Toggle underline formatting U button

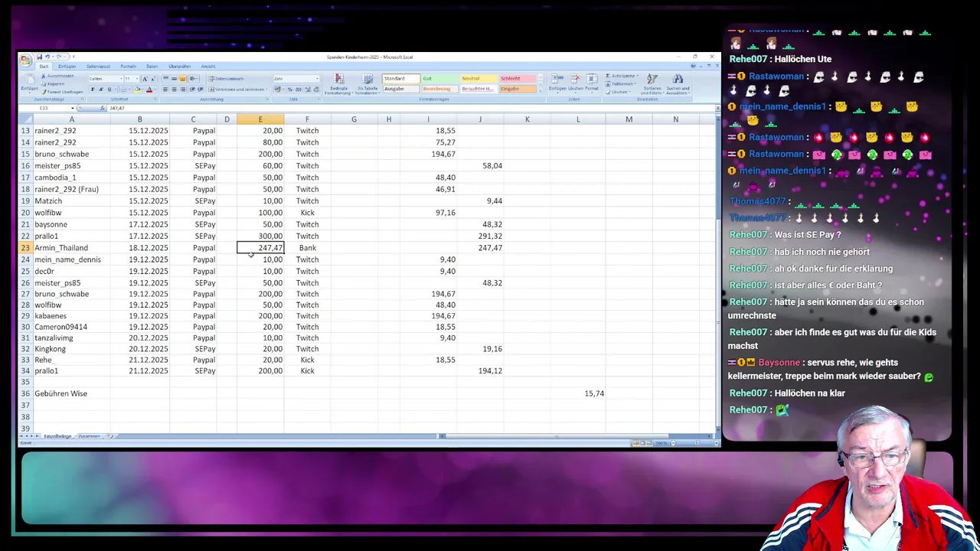tap(109, 90)
